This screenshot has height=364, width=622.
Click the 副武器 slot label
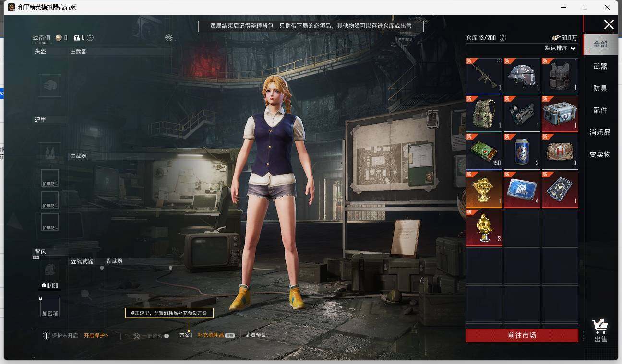click(x=114, y=261)
